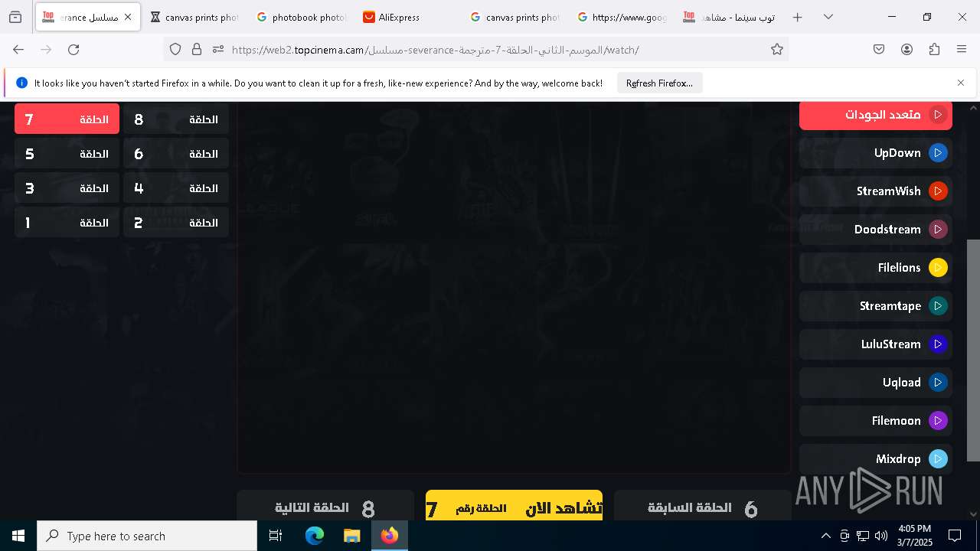The height and width of the screenshot is (551, 980).
Task: Open File Explorer from taskbar
Action: click(351, 536)
